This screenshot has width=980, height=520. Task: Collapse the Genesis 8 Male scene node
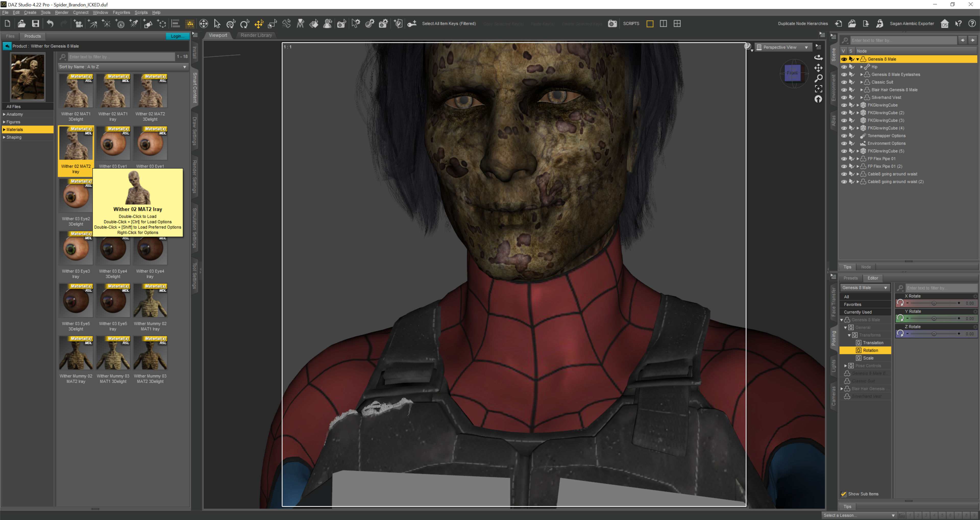(857, 59)
